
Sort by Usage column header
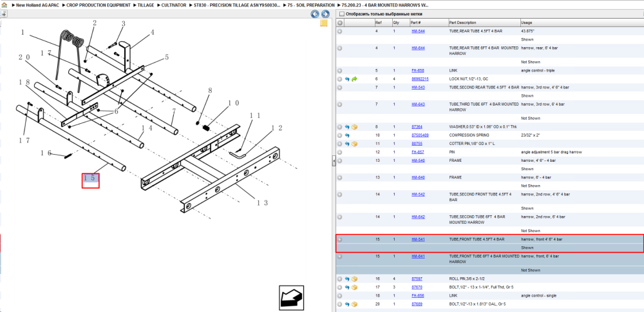(x=526, y=23)
